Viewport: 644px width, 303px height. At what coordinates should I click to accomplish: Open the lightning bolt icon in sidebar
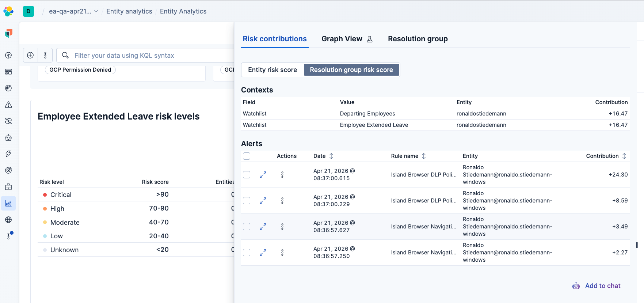click(x=8, y=154)
